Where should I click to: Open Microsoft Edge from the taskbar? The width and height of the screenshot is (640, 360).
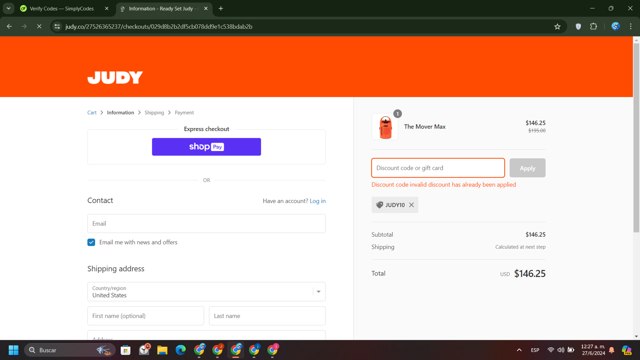[181, 350]
